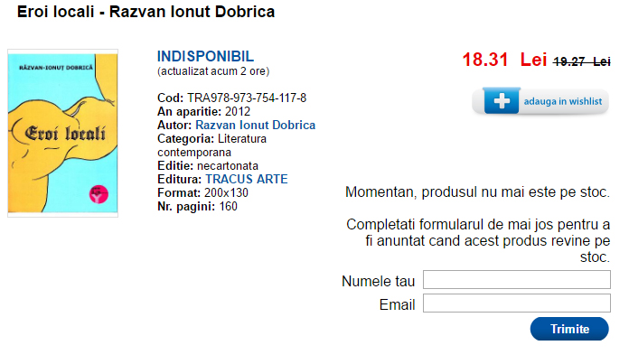Open the TRACUS ARTE publisher link

pyautogui.click(x=247, y=179)
